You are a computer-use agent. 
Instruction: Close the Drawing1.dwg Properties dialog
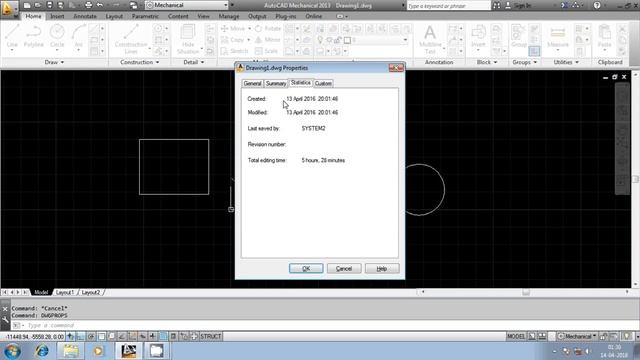click(x=396, y=68)
